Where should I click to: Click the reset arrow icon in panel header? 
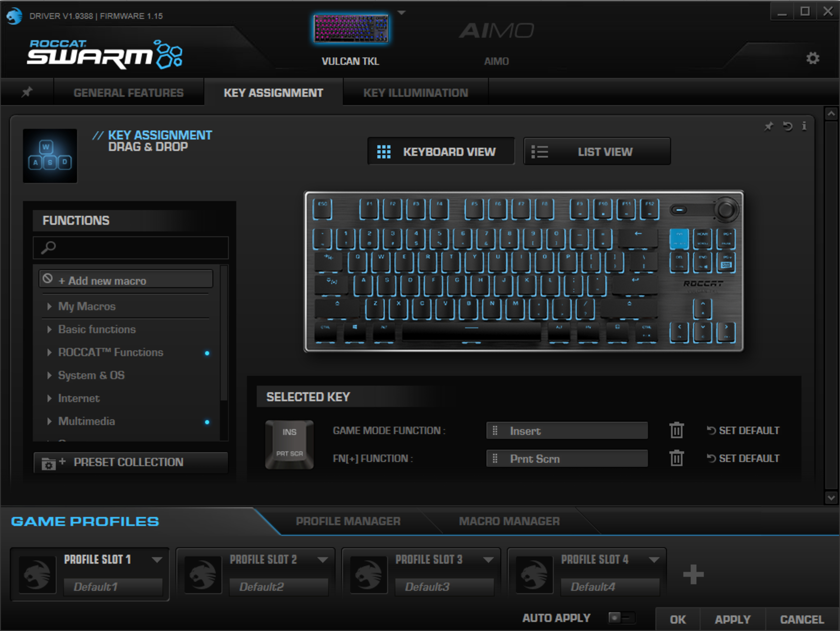(x=787, y=126)
